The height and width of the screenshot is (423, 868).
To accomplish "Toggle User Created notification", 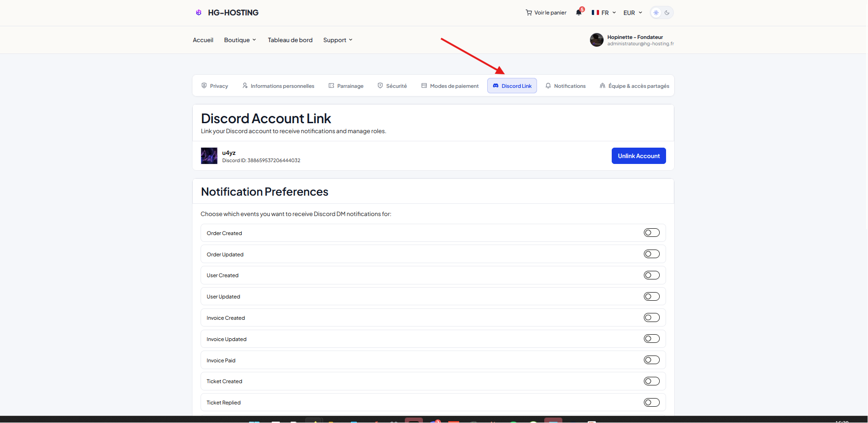I will (652, 275).
